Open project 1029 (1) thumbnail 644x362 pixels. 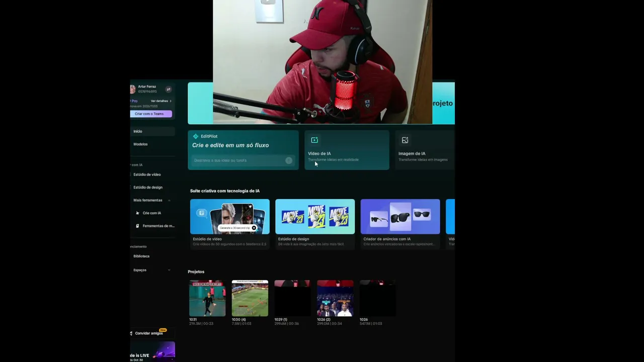[292, 298]
